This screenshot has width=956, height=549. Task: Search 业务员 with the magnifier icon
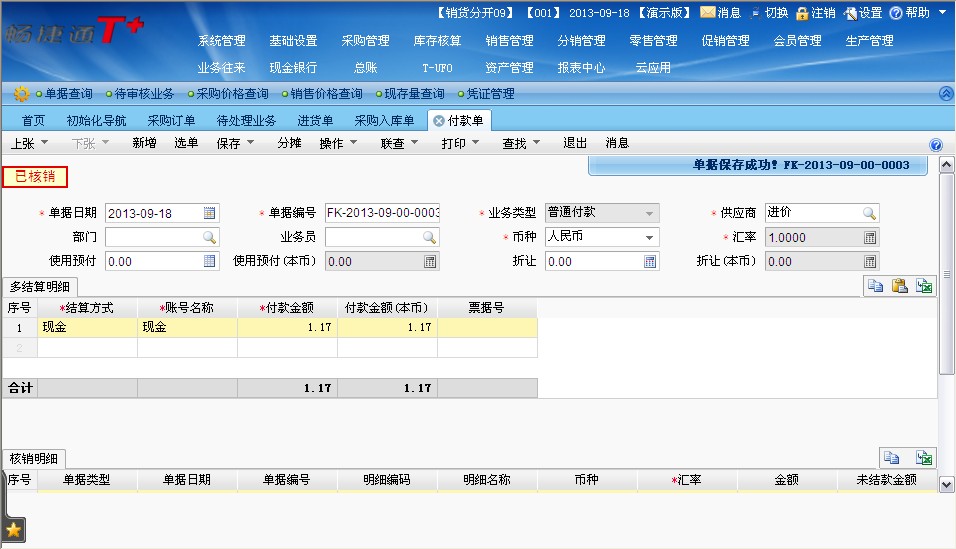(429, 237)
